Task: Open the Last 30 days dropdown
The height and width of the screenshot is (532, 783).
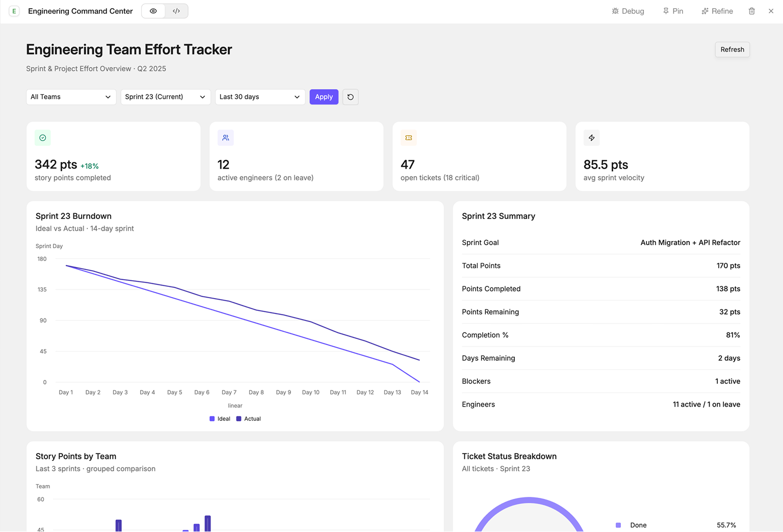Action: point(260,97)
